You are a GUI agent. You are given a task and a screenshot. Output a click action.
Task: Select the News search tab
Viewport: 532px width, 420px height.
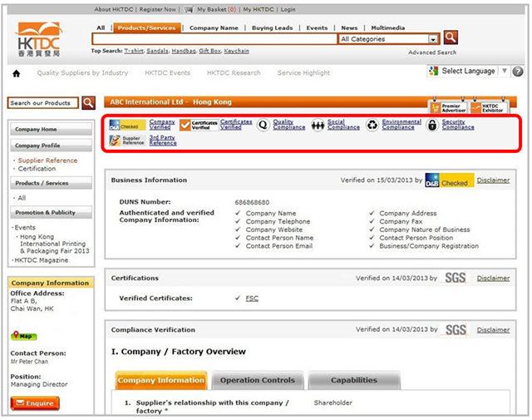pos(349,27)
